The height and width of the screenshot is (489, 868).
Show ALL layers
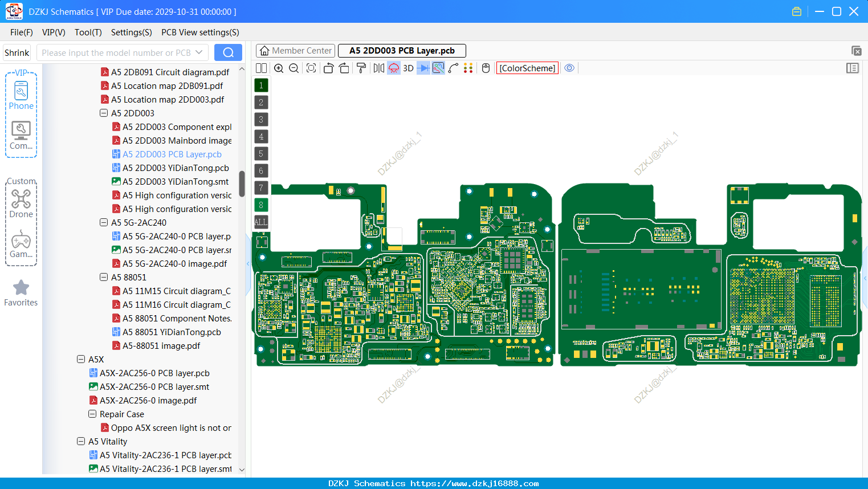[x=261, y=222]
